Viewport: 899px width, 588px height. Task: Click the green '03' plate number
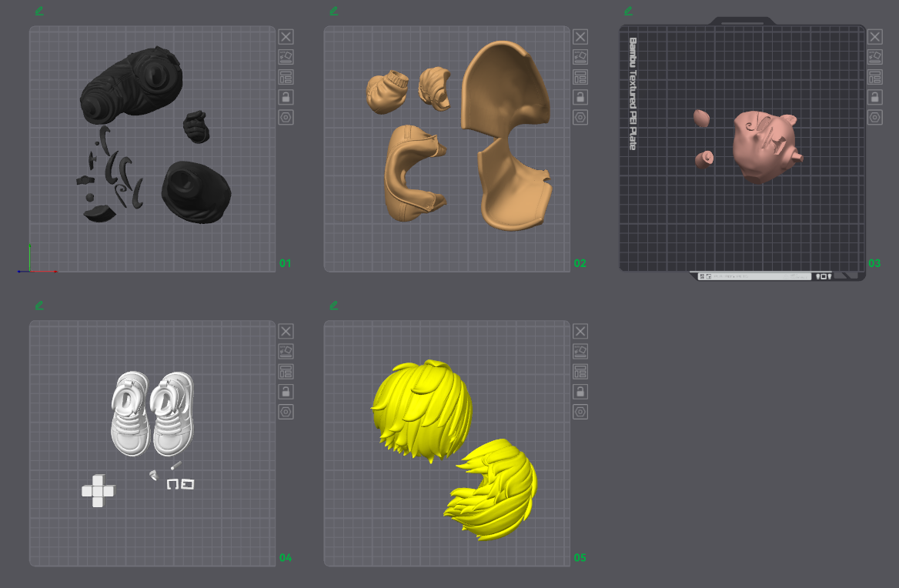[x=874, y=263]
